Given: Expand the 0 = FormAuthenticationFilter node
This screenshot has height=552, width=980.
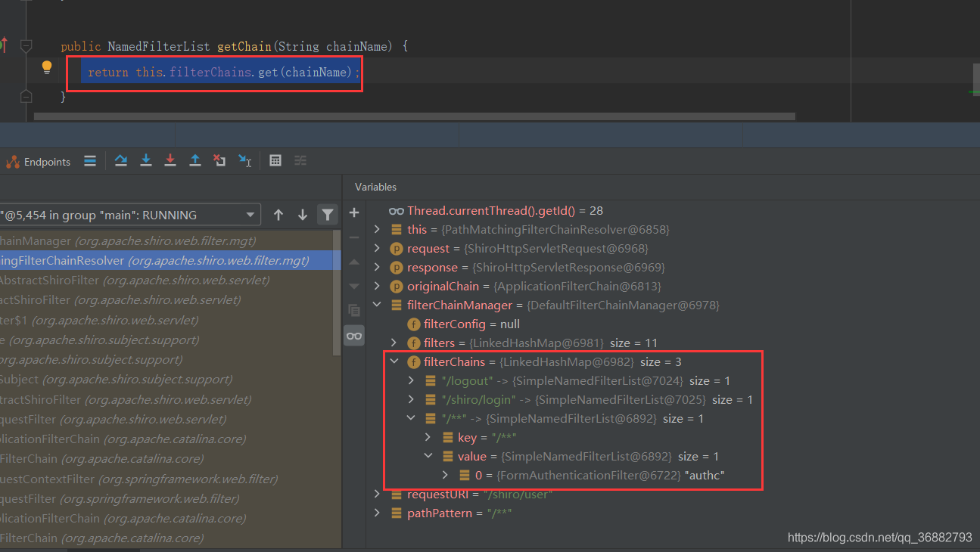Looking at the screenshot, I should pyautogui.click(x=445, y=475).
